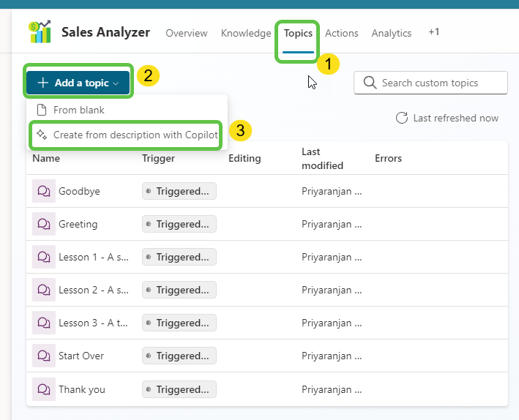Open the Add a topic dropdown

(78, 83)
